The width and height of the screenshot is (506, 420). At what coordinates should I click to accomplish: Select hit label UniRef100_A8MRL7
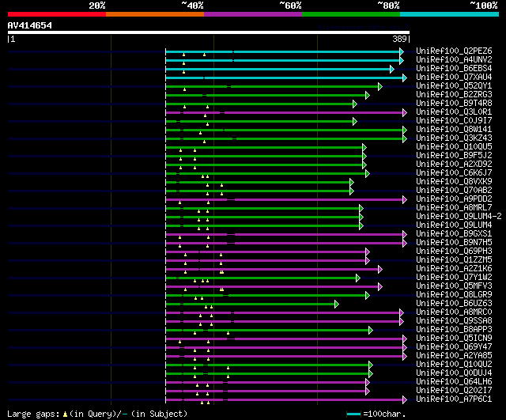point(454,208)
